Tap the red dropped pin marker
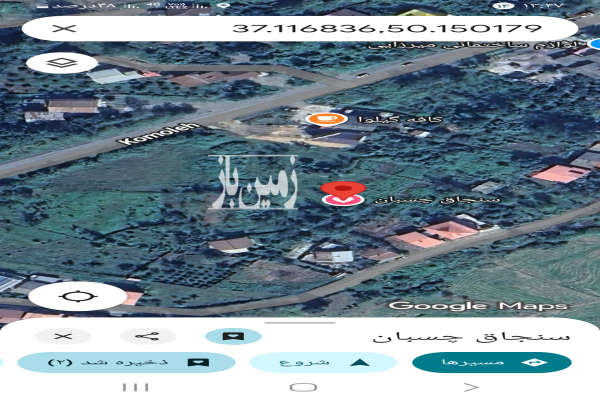The width and height of the screenshot is (600, 400). [x=346, y=193]
